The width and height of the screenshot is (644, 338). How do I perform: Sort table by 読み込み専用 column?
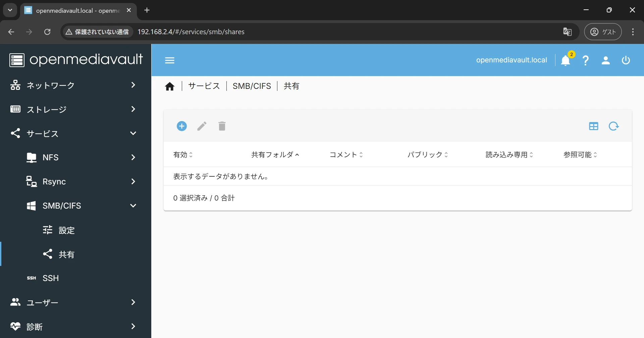[509, 155]
